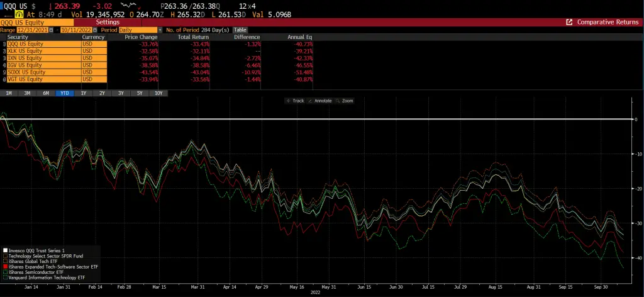Image resolution: width=644 pixels, height=297 pixels.
Task: Select the 1M time range
Action: [9, 93]
